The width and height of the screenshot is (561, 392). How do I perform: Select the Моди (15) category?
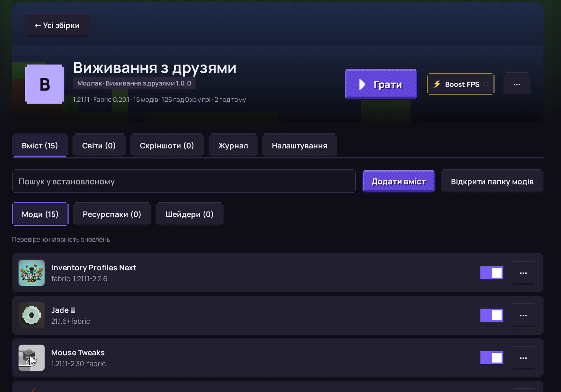[x=40, y=214]
